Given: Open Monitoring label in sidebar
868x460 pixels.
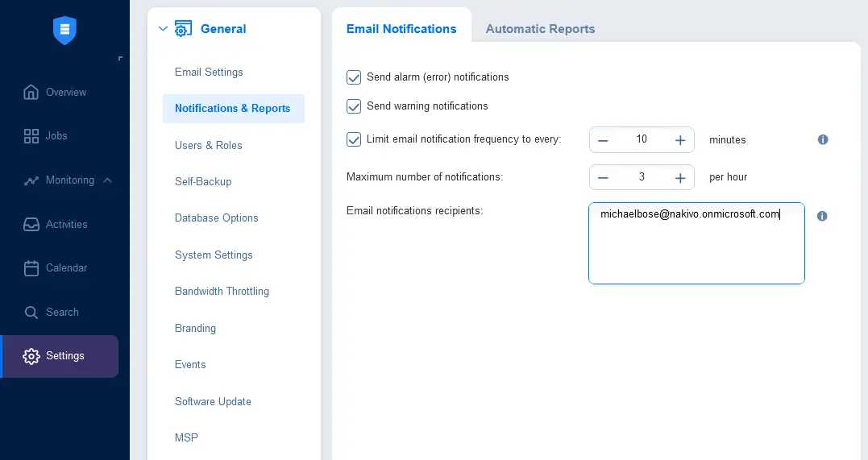Looking at the screenshot, I should (x=70, y=180).
